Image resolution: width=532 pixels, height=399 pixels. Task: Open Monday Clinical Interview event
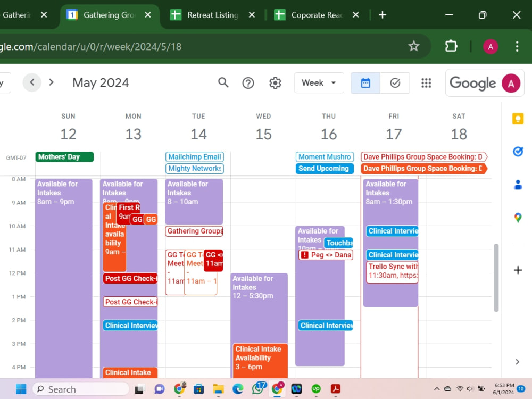(130, 326)
